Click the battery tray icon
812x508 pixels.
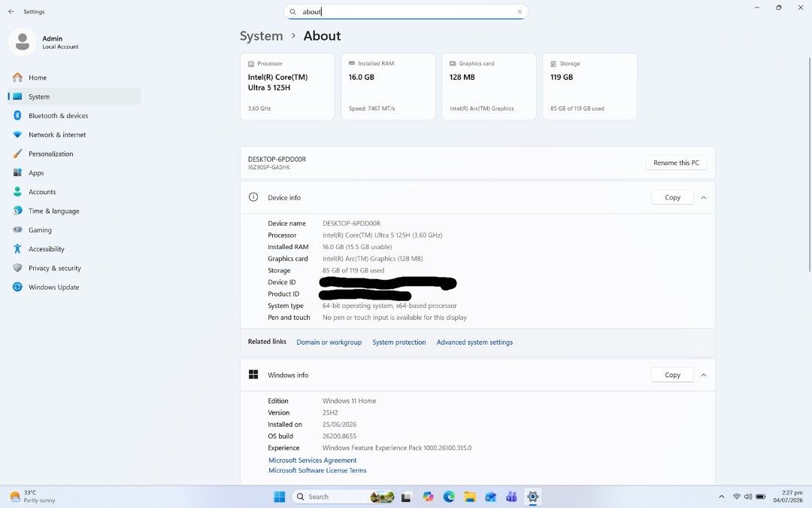tap(760, 497)
